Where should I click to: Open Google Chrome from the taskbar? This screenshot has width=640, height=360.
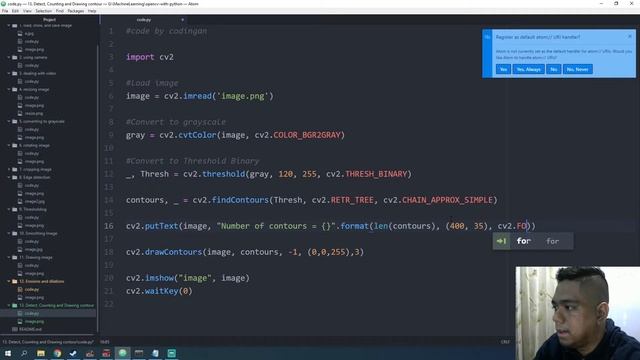57,353
